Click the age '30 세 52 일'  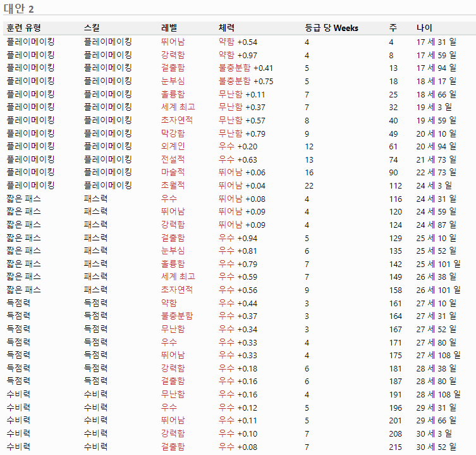[x=436, y=447]
